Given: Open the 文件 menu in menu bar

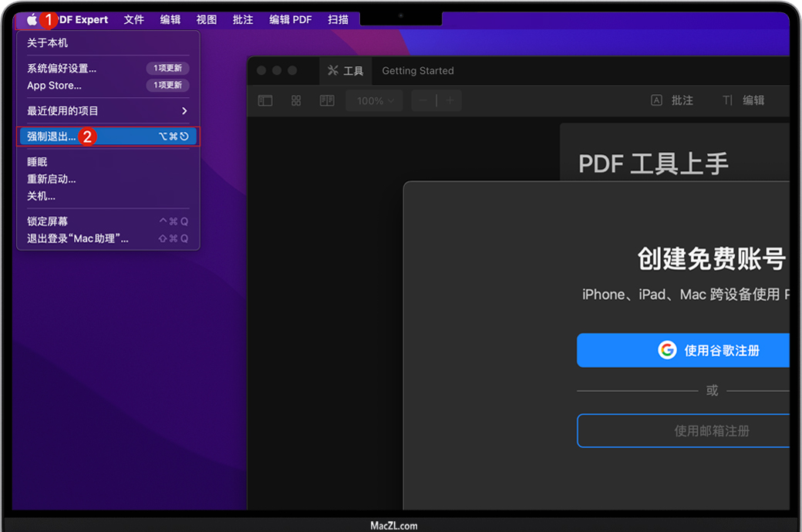Looking at the screenshot, I should pyautogui.click(x=133, y=19).
